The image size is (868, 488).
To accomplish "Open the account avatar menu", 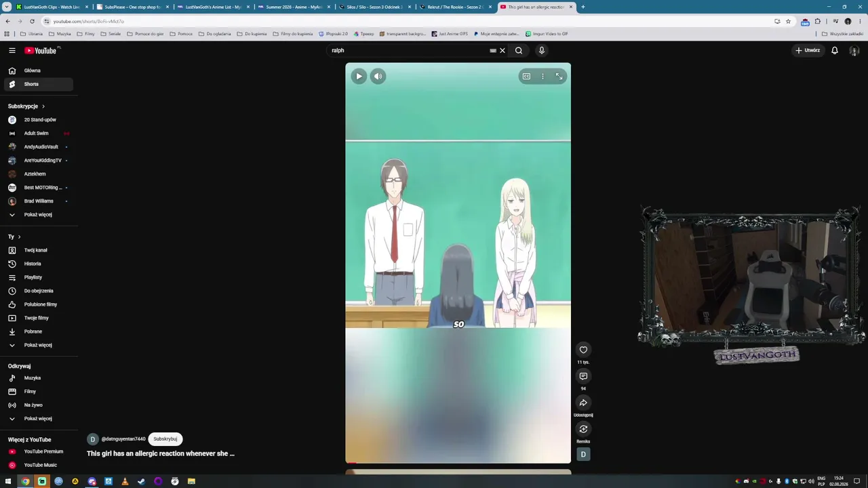I will coord(854,50).
